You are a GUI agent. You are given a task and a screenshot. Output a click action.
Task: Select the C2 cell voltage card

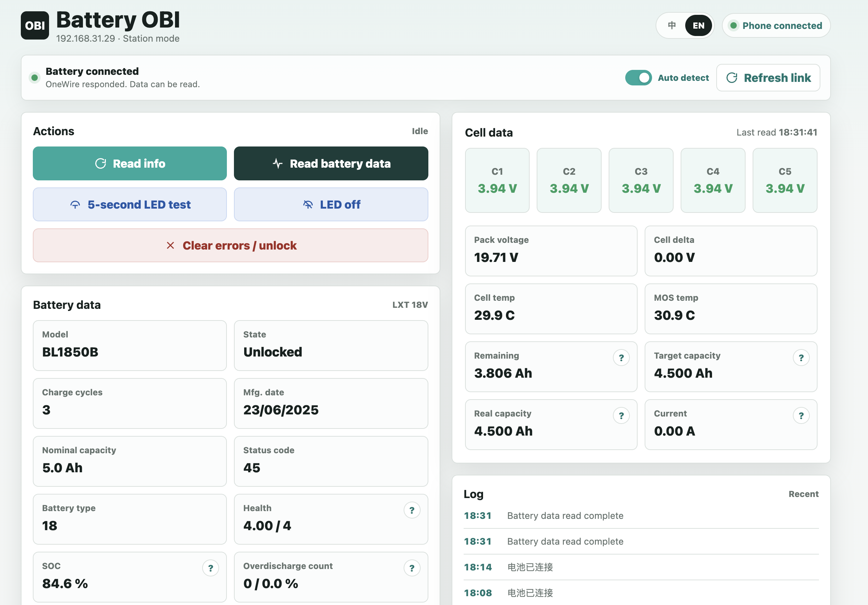(x=569, y=180)
